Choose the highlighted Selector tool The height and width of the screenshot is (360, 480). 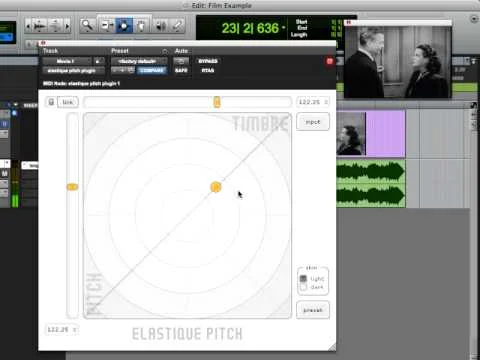(x=124, y=25)
